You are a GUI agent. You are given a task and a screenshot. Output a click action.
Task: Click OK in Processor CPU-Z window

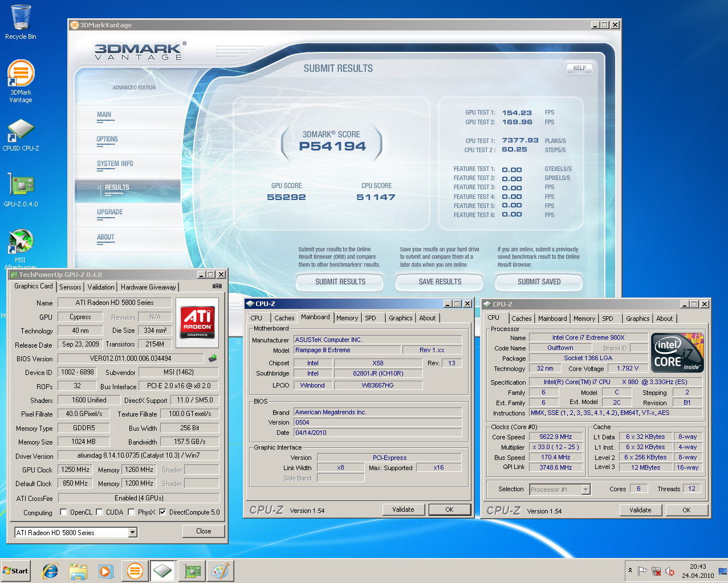tap(686, 510)
